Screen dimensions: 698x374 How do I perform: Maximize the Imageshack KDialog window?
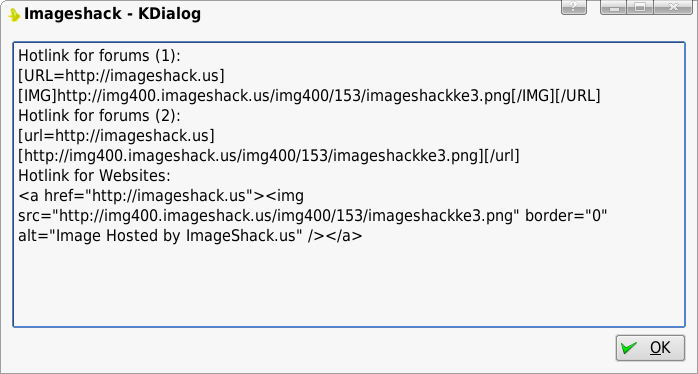coord(640,7)
